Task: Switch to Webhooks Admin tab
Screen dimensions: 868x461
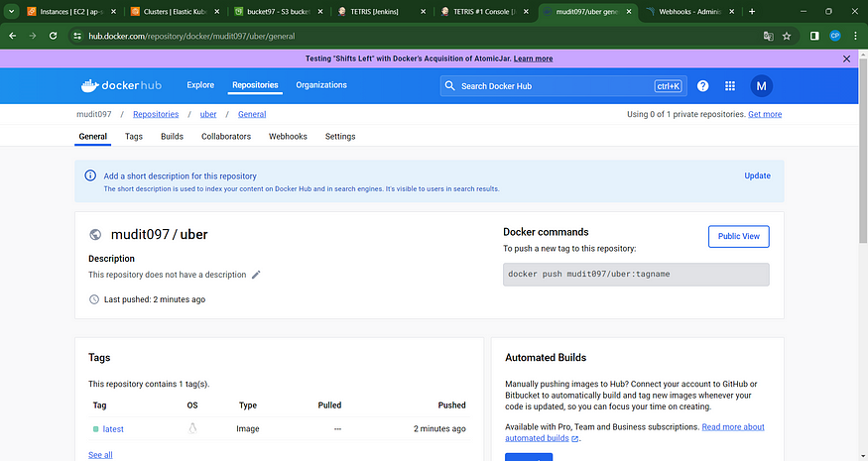Action: point(689,12)
